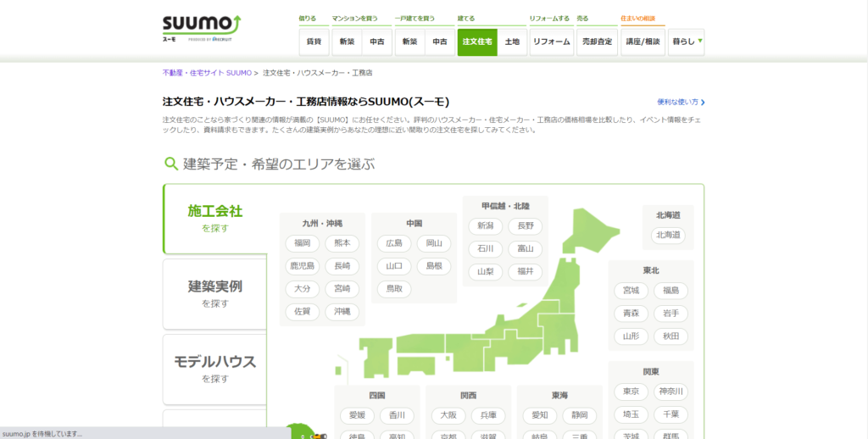The width and height of the screenshot is (868, 439).
Task: Click the 北海道 prefecture button
Action: 668,236
